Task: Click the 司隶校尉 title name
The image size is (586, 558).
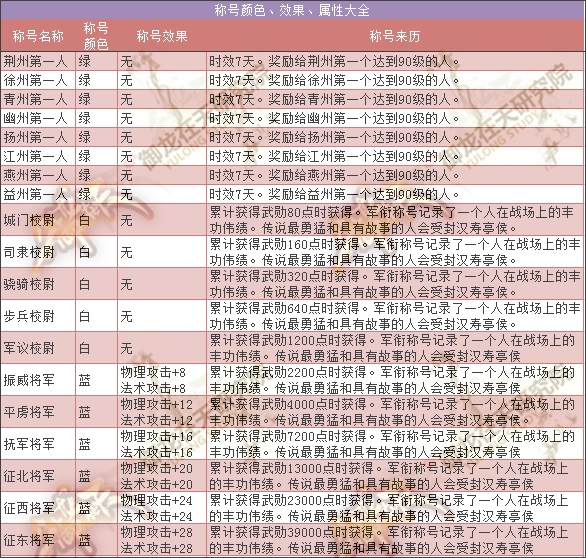Action: tap(29, 252)
